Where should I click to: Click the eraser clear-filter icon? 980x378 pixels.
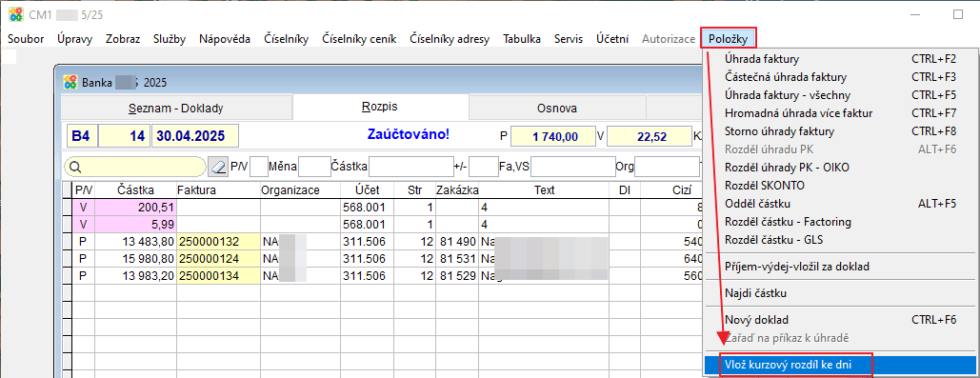(x=218, y=167)
